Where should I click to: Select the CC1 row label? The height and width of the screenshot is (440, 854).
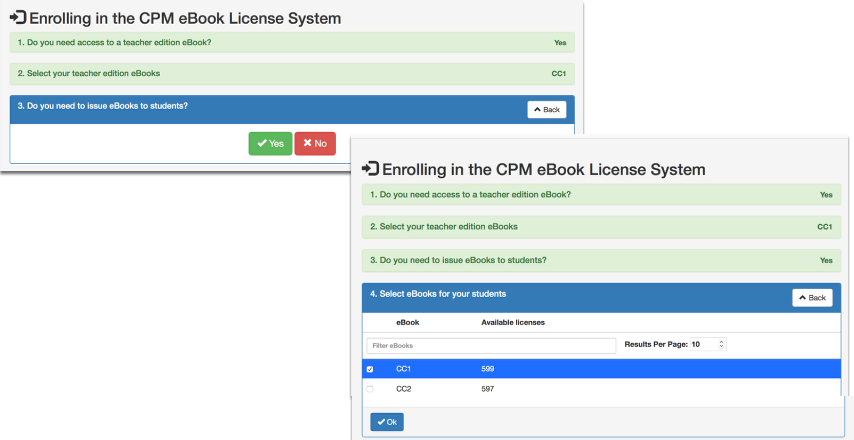[x=403, y=369]
